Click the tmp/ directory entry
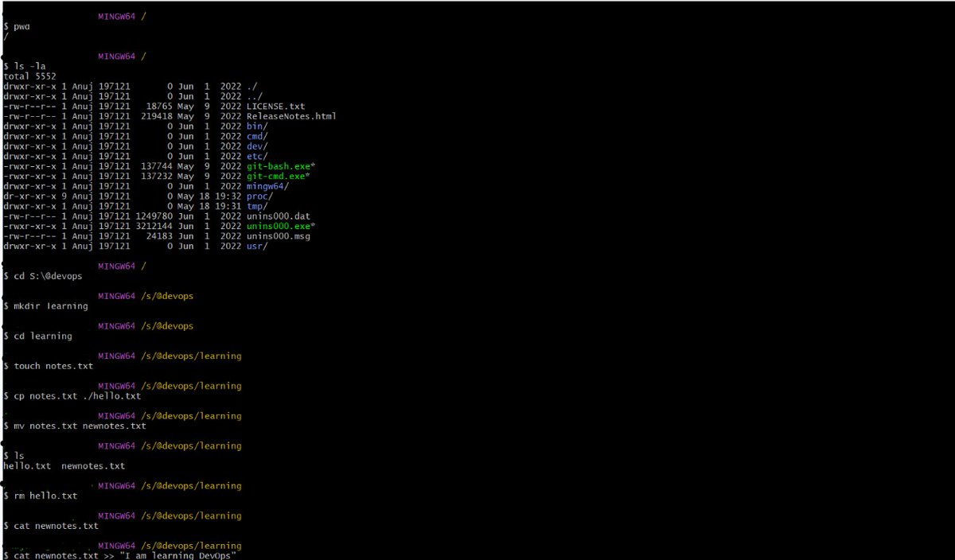Screen dimensions: 955x560 click(257, 206)
